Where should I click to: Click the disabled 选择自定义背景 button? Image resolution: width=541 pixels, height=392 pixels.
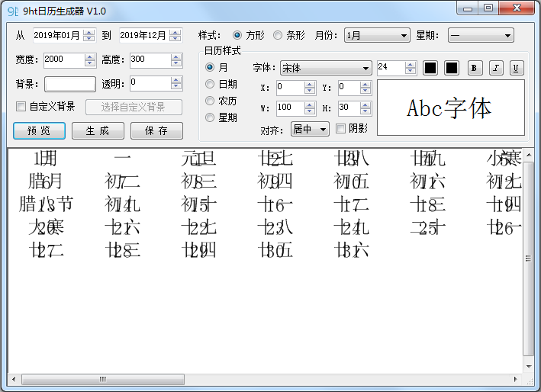point(134,107)
